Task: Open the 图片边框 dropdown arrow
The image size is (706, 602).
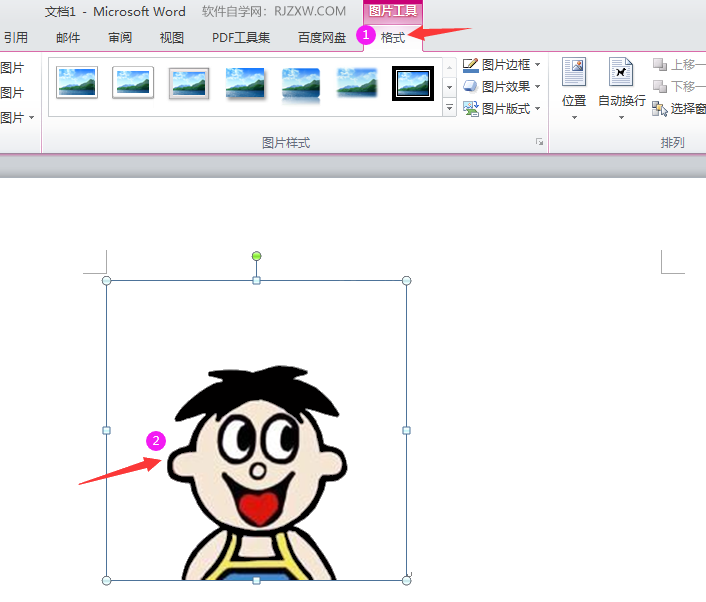Action: pyautogui.click(x=538, y=65)
